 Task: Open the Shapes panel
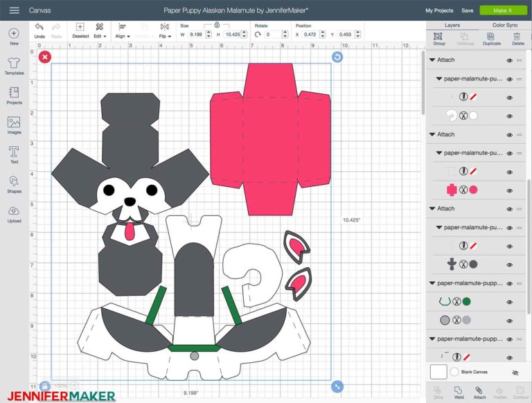(x=14, y=185)
